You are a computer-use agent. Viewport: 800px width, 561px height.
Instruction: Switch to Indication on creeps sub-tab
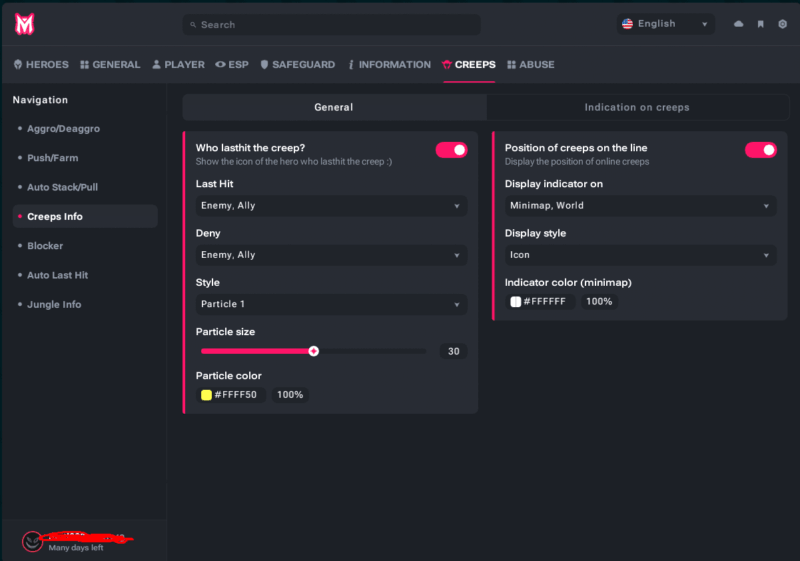click(x=637, y=107)
